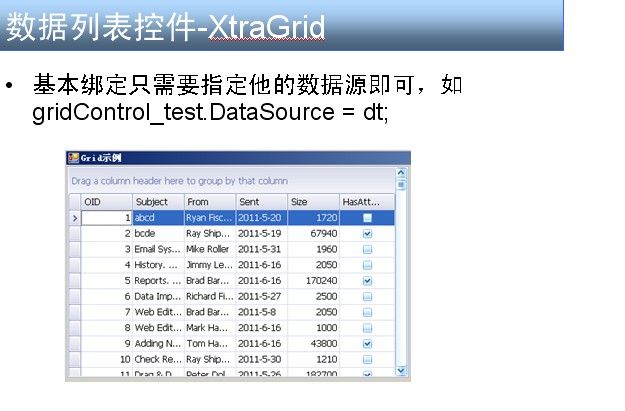Click the From column header

210,202
